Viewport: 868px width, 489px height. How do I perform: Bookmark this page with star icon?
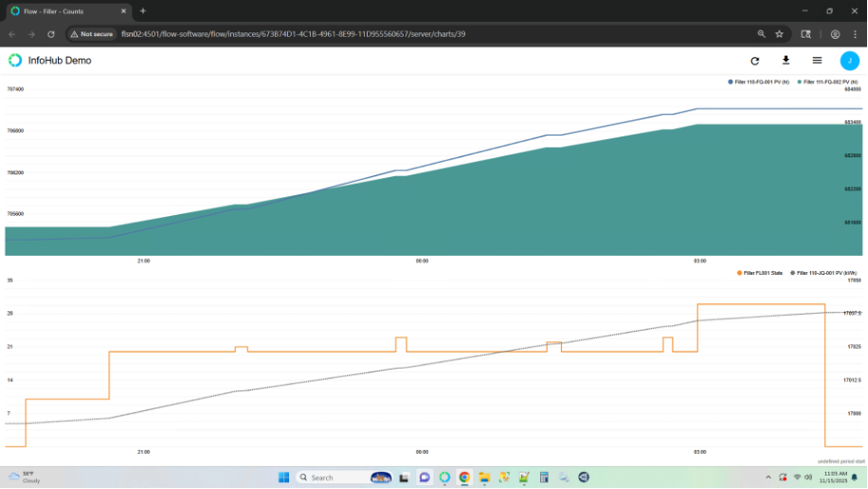pos(779,34)
